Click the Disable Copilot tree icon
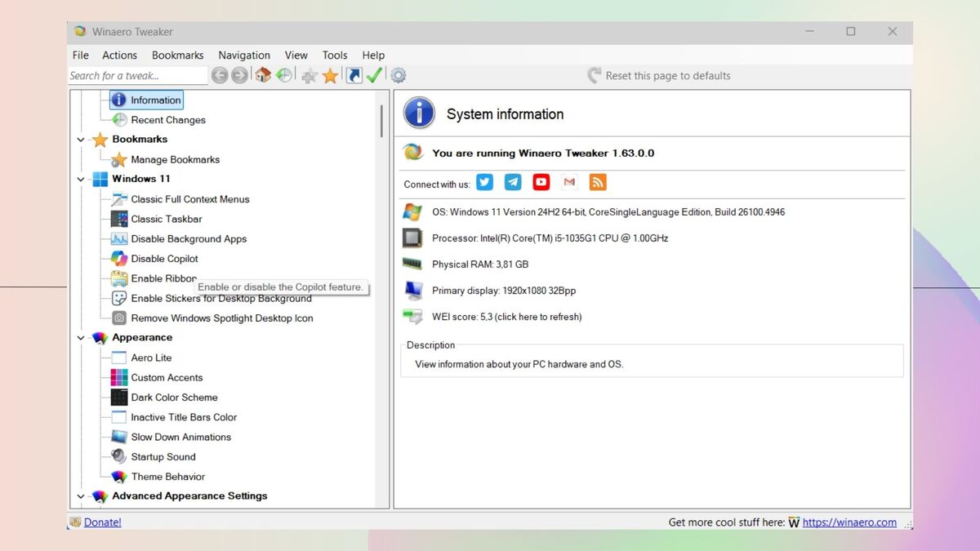 pos(119,258)
